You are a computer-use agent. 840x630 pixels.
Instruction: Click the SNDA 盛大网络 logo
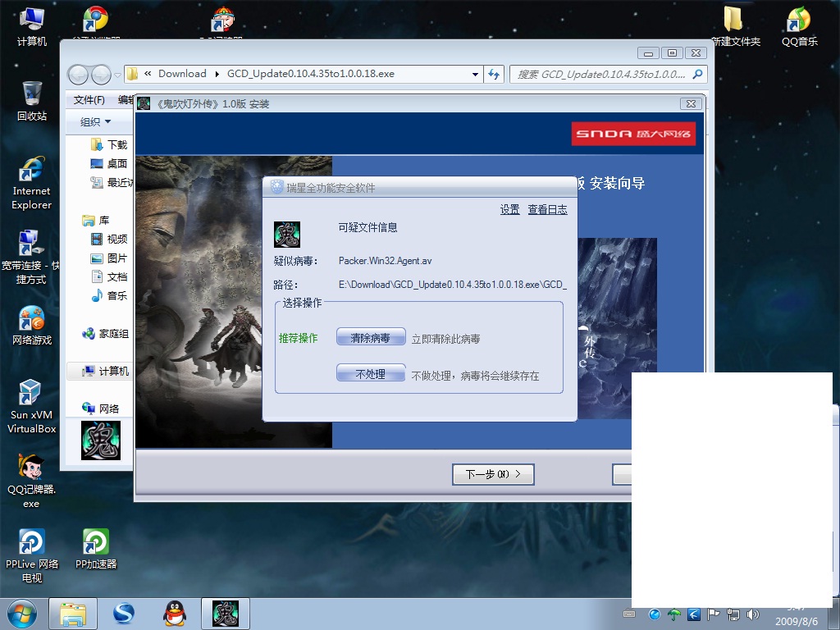[633, 134]
